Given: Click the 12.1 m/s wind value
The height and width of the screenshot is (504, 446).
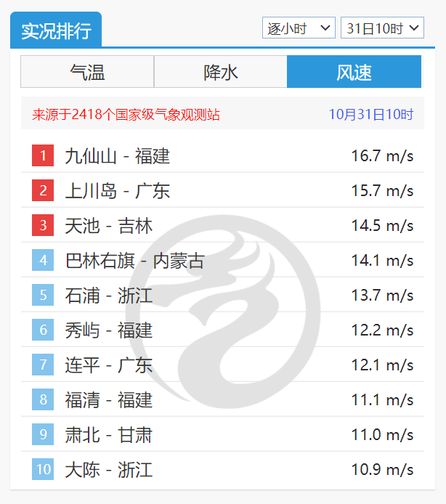Looking at the screenshot, I should pos(382,365).
